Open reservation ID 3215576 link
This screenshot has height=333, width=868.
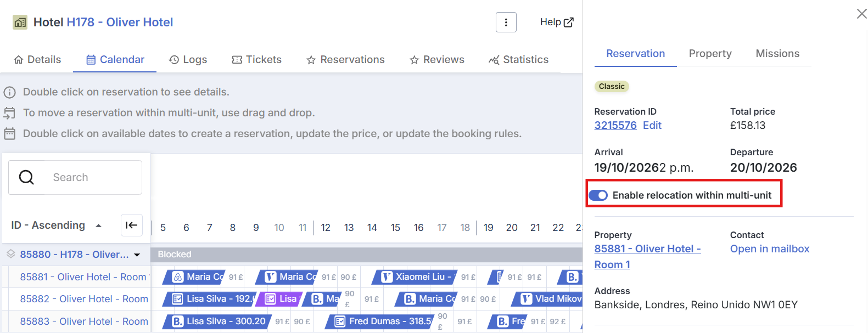click(x=615, y=125)
